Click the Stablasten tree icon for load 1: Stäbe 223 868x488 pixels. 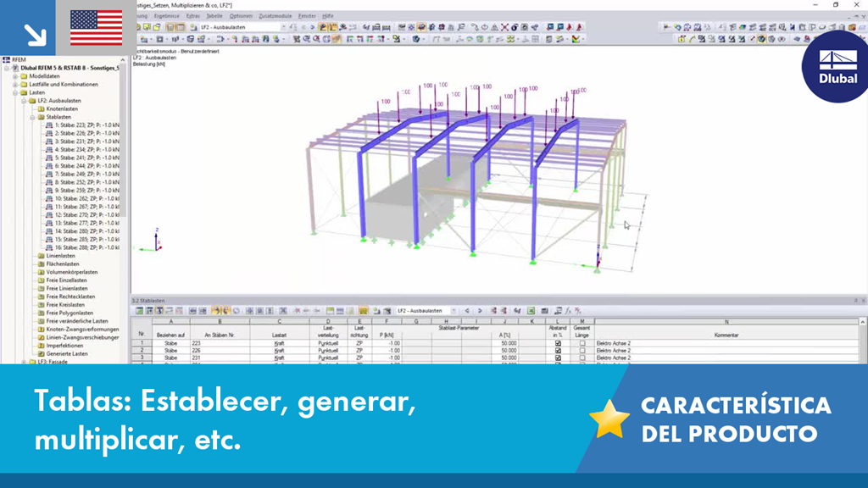point(49,125)
